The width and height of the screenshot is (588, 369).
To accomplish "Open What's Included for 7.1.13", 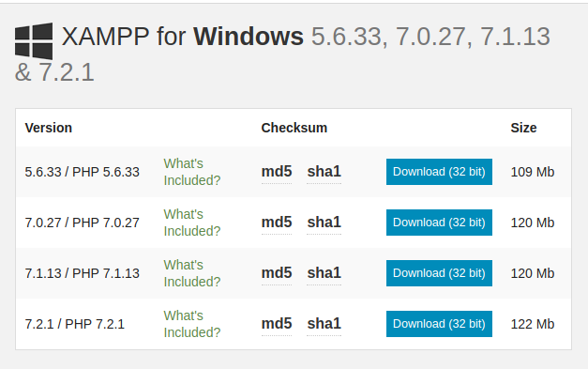I will [x=192, y=273].
